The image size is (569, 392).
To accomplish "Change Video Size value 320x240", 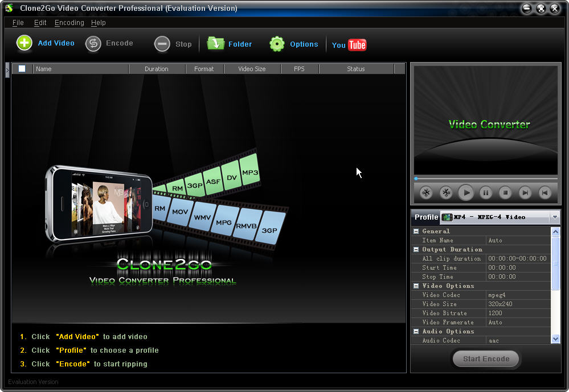I will pyautogui.click(x=518, y=304).
